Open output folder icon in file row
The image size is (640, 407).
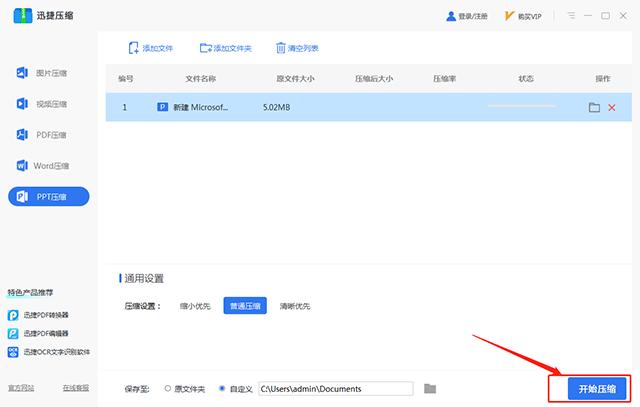pos(594,107)
